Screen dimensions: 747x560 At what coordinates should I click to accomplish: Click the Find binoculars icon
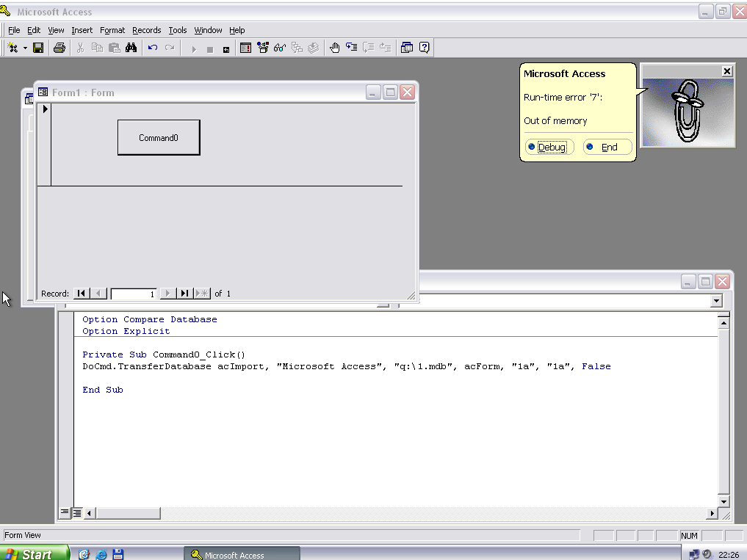click(131, 48)
